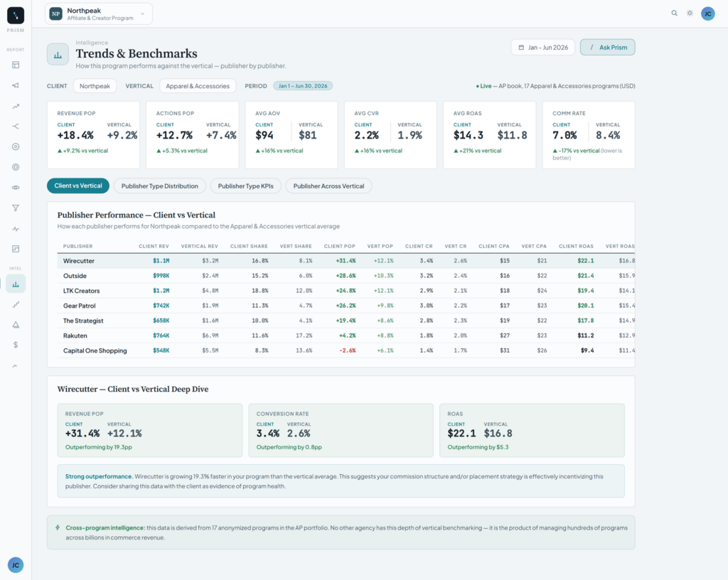Open the eye-shaped icon in sidebar
Screen dimensions: 728x580
[16, 188]
